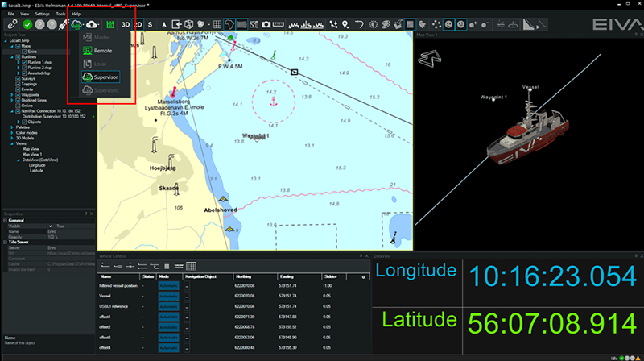Click the link chain icon in toolbar
This screenshot has height=361, width=644.
tap(11, 25)
